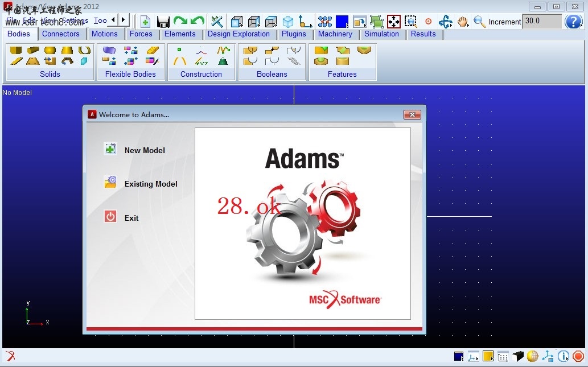588x367 pixels.
Task: Select the light-blue isometric cube view icon
Action: click(288, 22)
